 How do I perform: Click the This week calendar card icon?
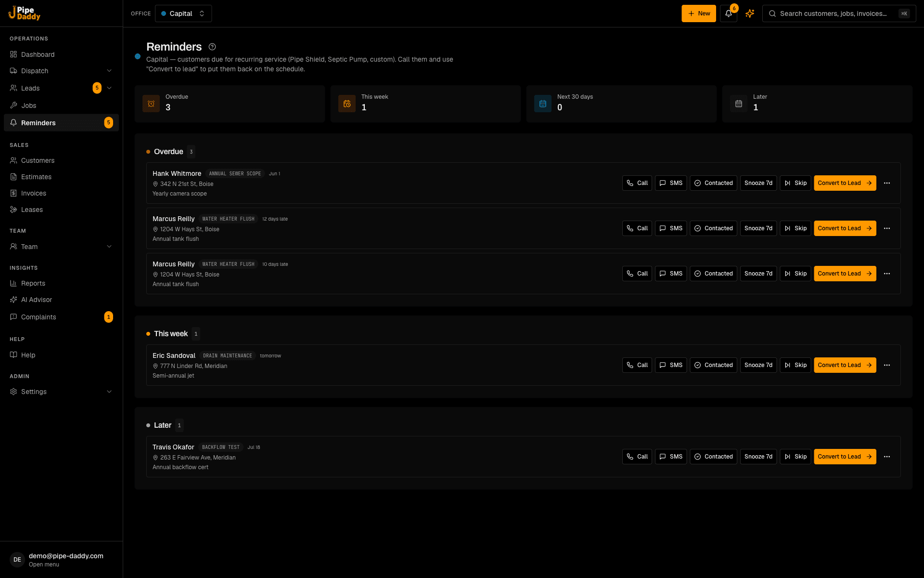point(347,104)
